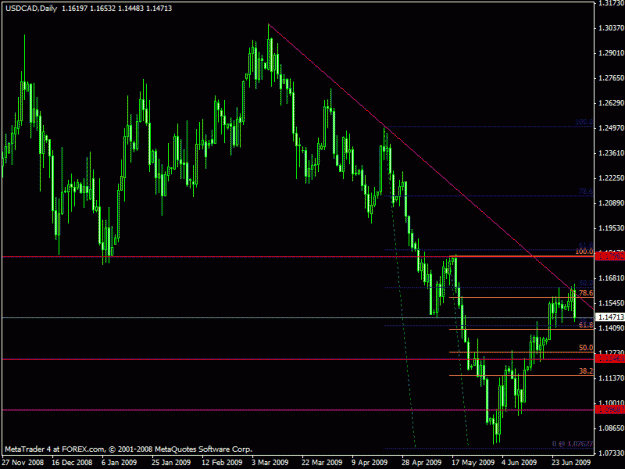Click the 9 Apr 2009 date label
Image resolution: width=625 pixels, height=469 pixels.
click(369, 463)
